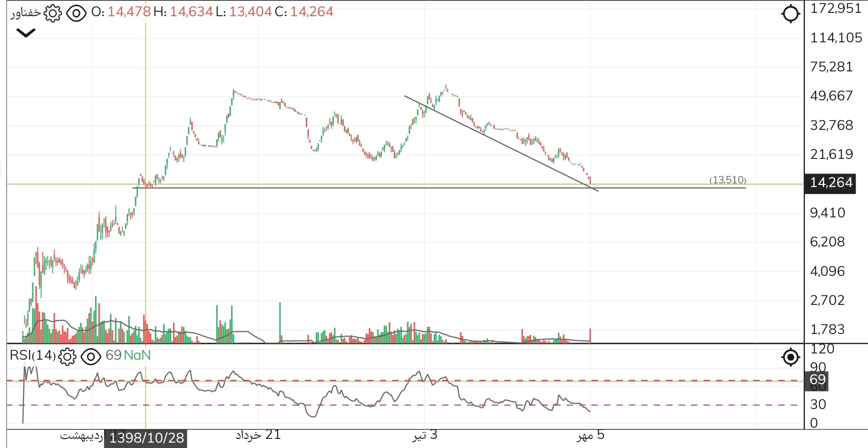Viewport: 868px width, 448px height.
Task: Open main chart settings gear
Action: [x=53, y=13]
